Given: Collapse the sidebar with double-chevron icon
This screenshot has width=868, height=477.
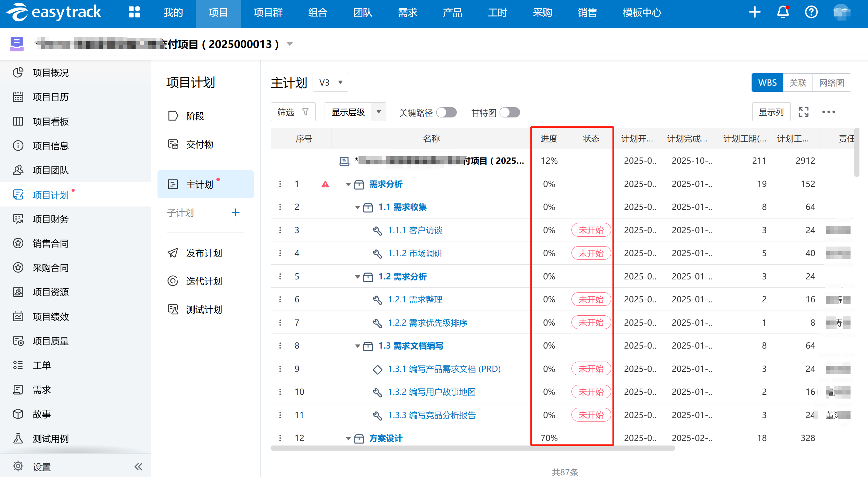Looking at the screenshot, I should pos(138,466).
